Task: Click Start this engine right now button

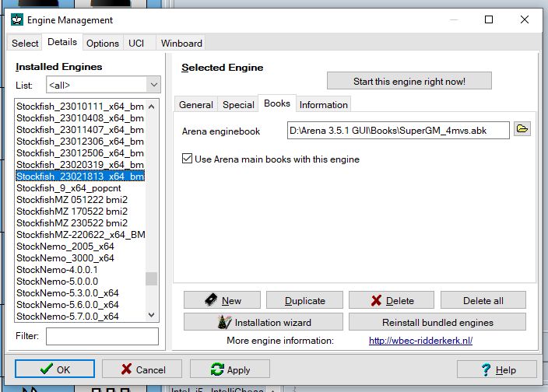Action: point(409,81)
